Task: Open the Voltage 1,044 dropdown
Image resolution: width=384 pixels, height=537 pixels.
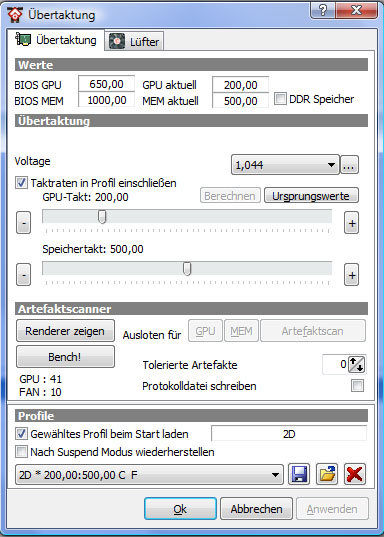Action: click(285, 165)
